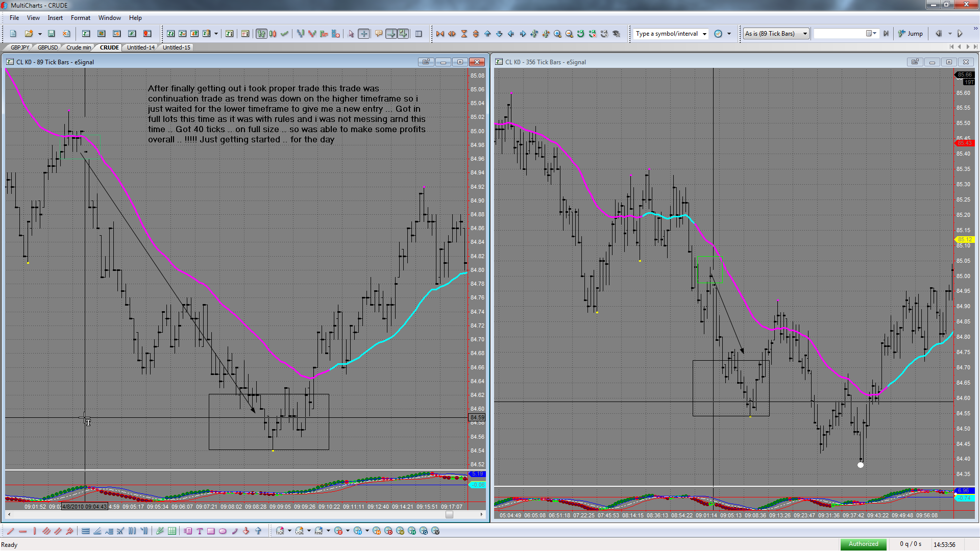The image size is (980, 551).
Task: Select the Fibonacci retracement lines tool
Action: [86, 531]
